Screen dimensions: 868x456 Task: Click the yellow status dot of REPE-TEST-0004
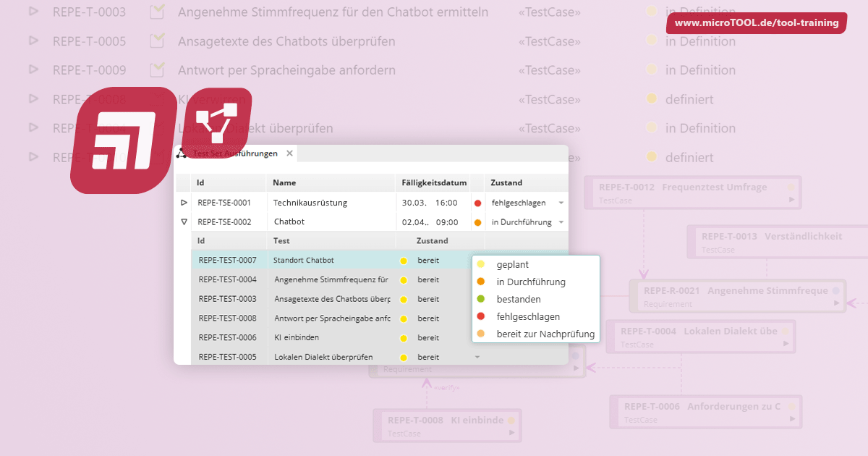point(404,279)
